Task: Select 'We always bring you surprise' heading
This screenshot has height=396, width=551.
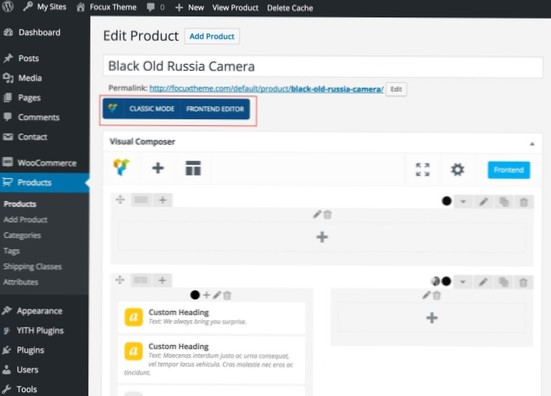Action: [x=212, y=317]
